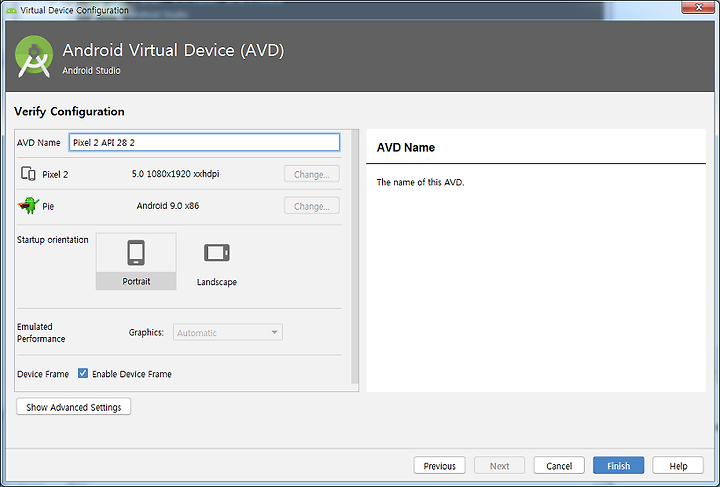
Task: Click Finish to create the AVD
Action: tap(619, 465)
